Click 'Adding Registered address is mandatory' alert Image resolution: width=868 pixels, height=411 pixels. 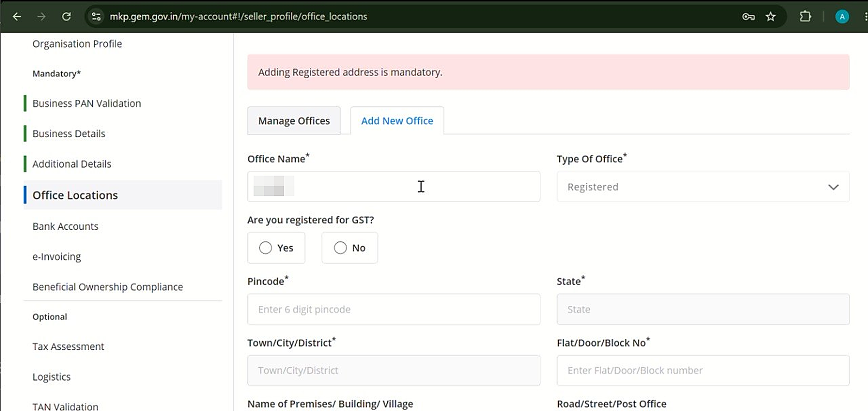[x=548, y=72]
